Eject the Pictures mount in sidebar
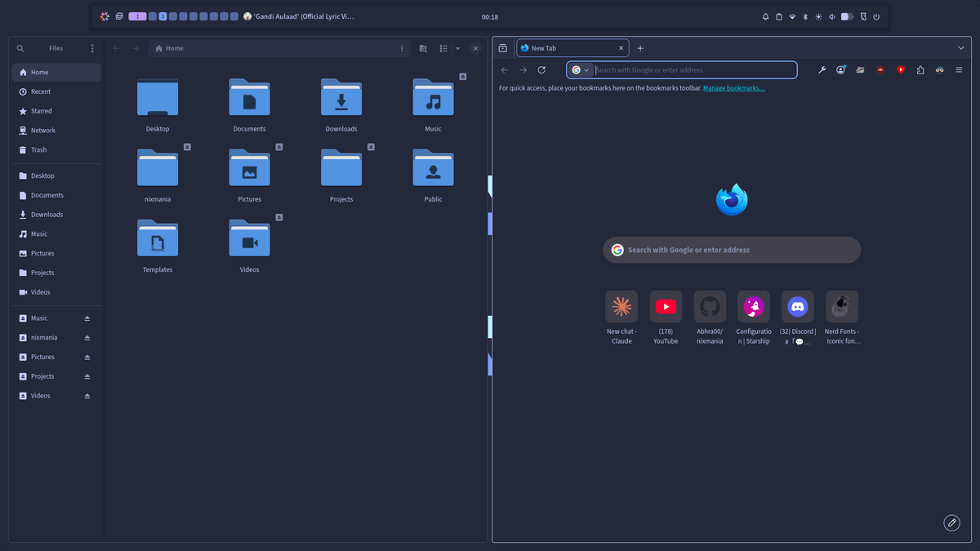This screenshot has width=980, height=551. pyautogui.click(x=87, y=357)
